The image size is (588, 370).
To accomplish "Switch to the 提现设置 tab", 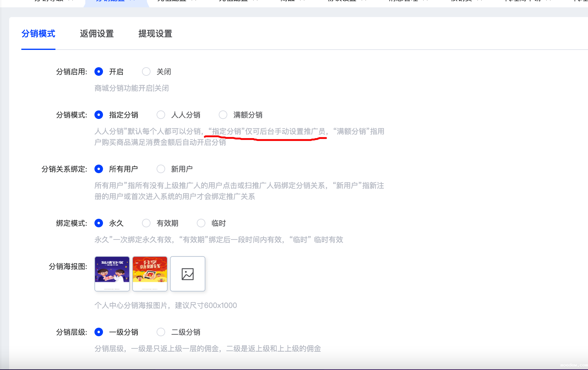I will [x=155, y=34].
